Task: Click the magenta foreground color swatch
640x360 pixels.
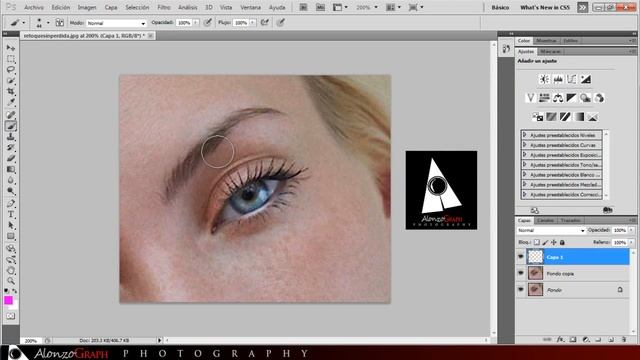Action: pos(8,300)
